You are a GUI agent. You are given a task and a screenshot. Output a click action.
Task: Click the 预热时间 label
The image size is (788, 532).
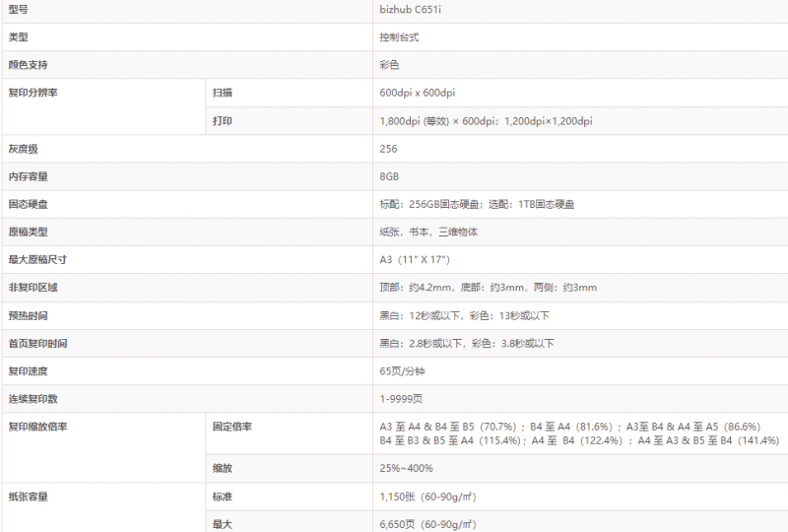pos(28,316)
